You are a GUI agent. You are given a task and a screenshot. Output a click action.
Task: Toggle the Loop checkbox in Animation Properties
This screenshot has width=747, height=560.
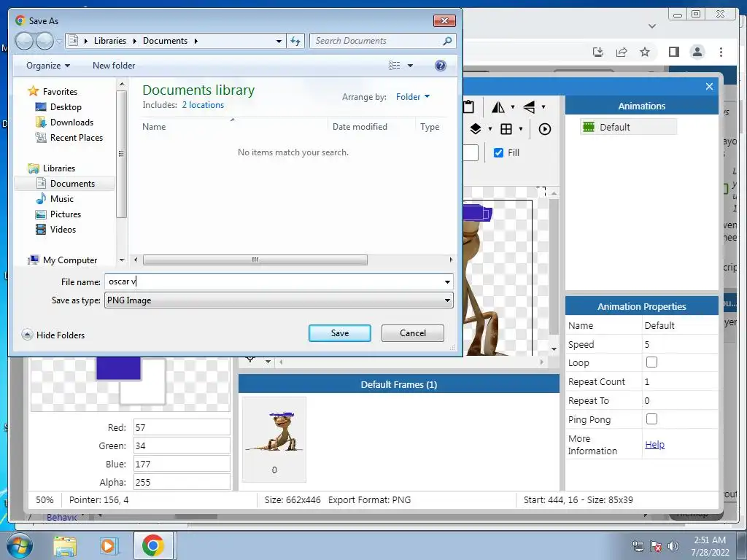(x=651, y=362)
